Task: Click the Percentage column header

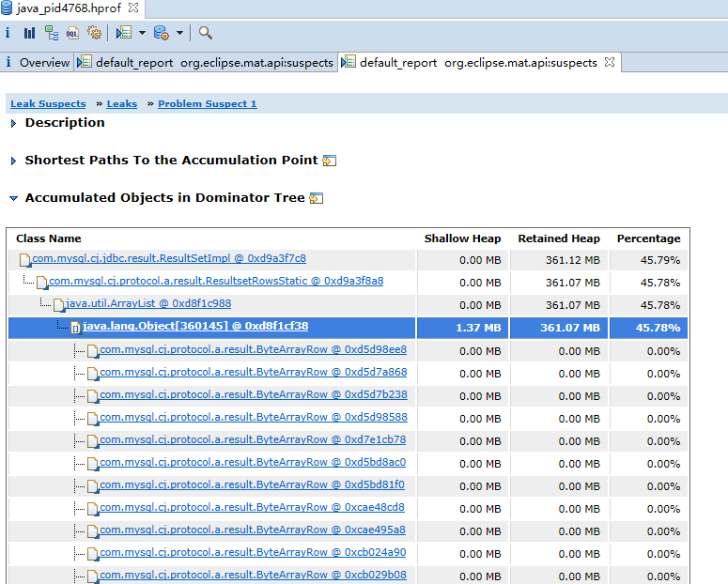Action: 648,238
